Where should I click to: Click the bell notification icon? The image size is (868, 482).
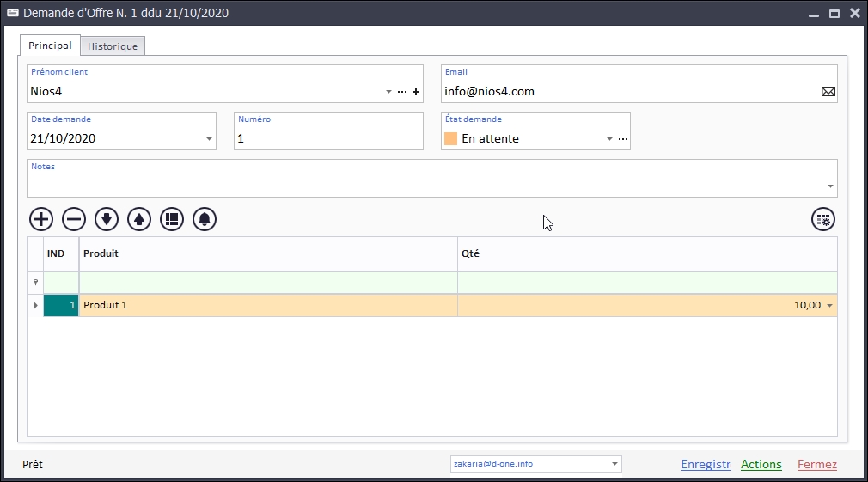coord(205,219)
